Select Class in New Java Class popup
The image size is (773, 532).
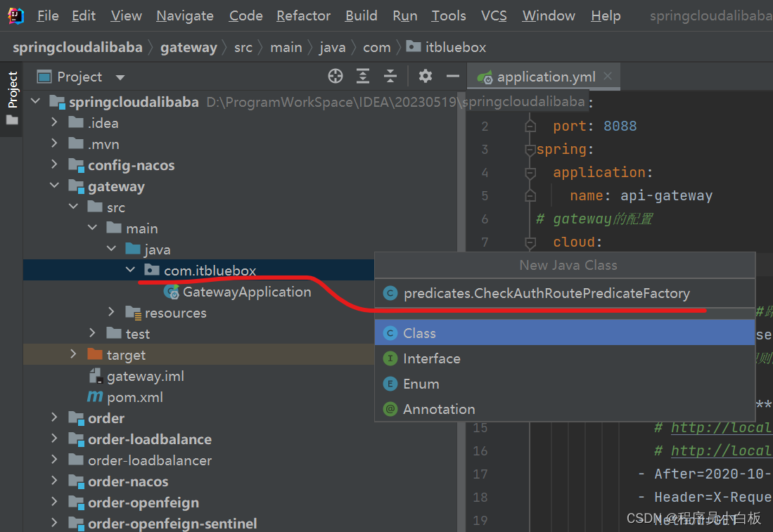(565, 333)
